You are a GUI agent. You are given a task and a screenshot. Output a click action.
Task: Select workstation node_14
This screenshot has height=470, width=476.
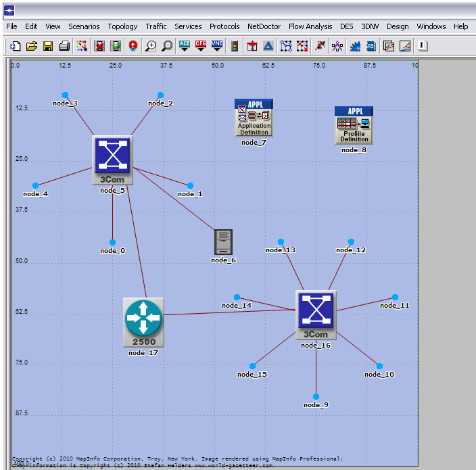pyautogui.click(x=237, y=297)
